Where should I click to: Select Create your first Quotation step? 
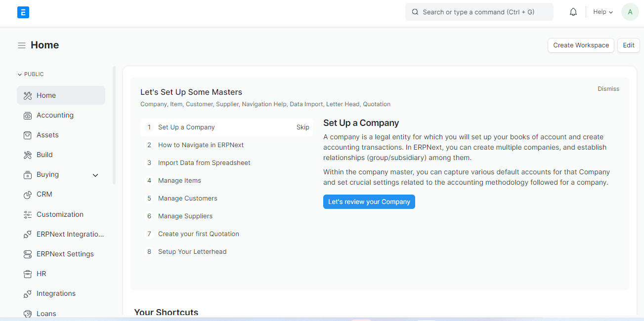(198, 234)
